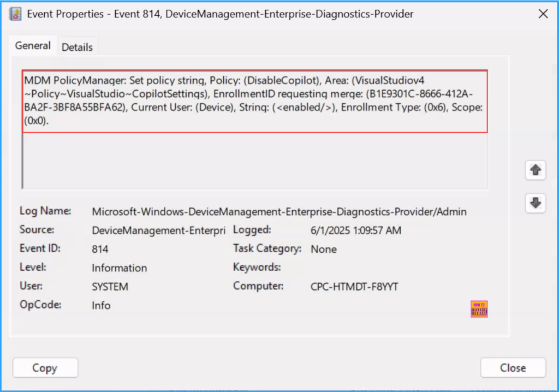Click the Source: label
Image resolution: width=559 pixels, height=392 pixels.
(x=37, y=230)
